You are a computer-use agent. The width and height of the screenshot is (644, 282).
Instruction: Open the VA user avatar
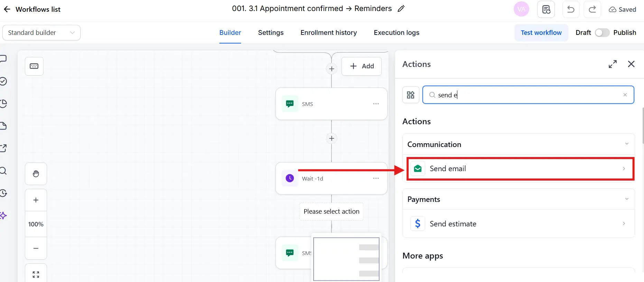tap(521, 9)
